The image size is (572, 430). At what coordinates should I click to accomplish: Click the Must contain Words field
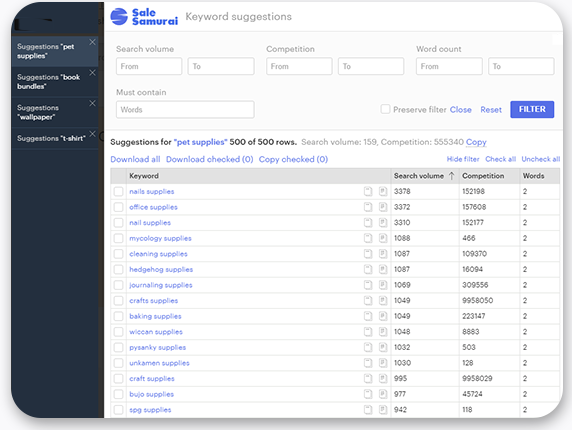pyautogui.click(x=185, y=109)
